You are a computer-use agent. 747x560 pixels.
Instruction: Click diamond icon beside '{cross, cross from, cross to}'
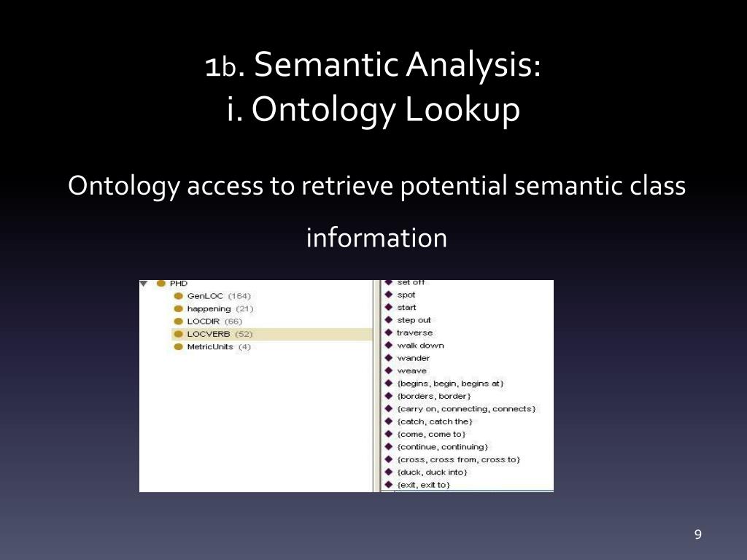coord(389,459)
